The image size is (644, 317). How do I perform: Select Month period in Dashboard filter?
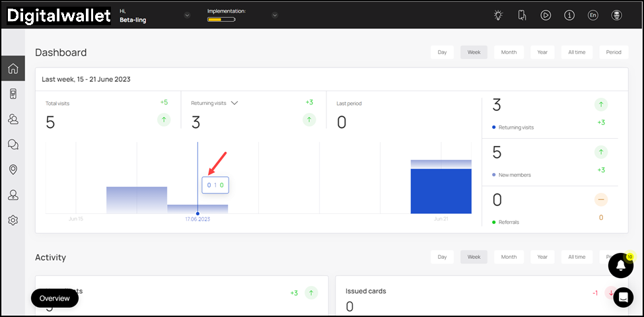[x=509, y=52]
